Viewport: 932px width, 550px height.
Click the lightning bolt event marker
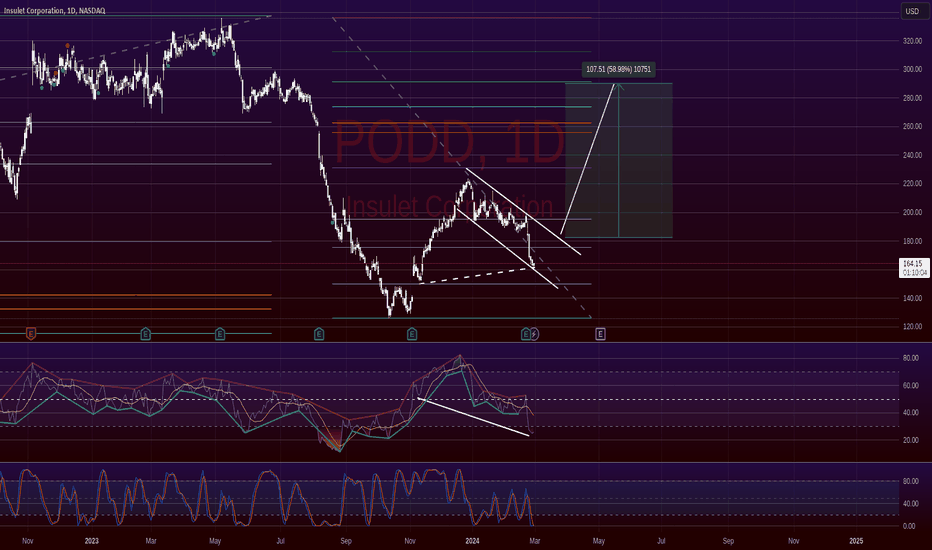tap(534, 334)
